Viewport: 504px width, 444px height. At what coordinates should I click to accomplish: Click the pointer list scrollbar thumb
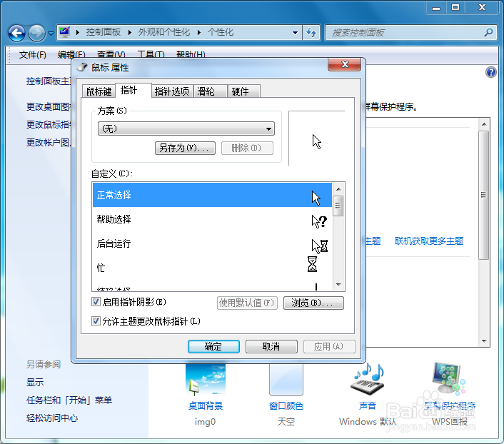click(338, 206)
